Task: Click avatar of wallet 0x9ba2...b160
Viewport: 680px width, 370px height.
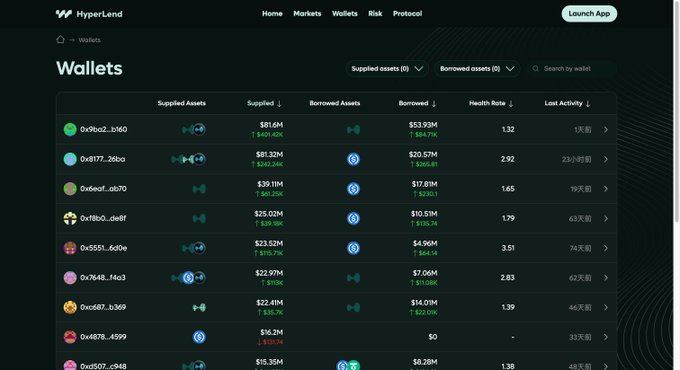Action: click(70, 129)
